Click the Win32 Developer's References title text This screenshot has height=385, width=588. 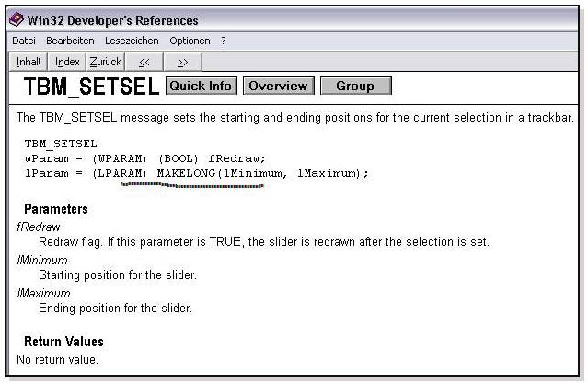[113, 20]
